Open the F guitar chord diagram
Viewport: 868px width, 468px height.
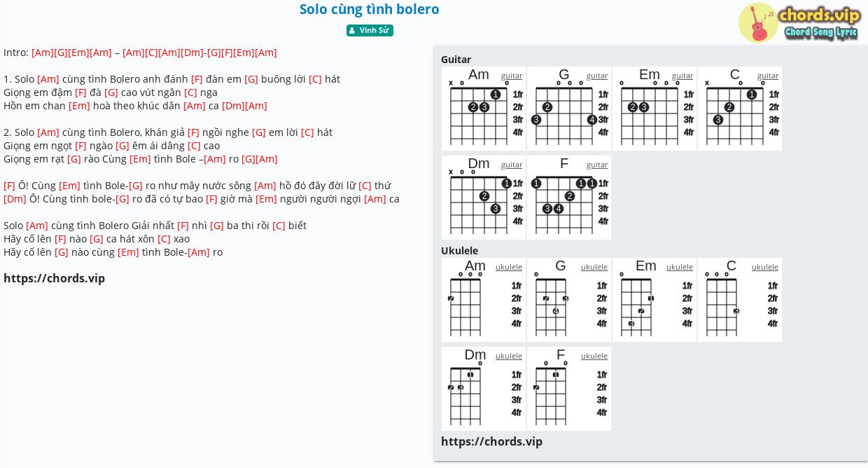point(569,198)
